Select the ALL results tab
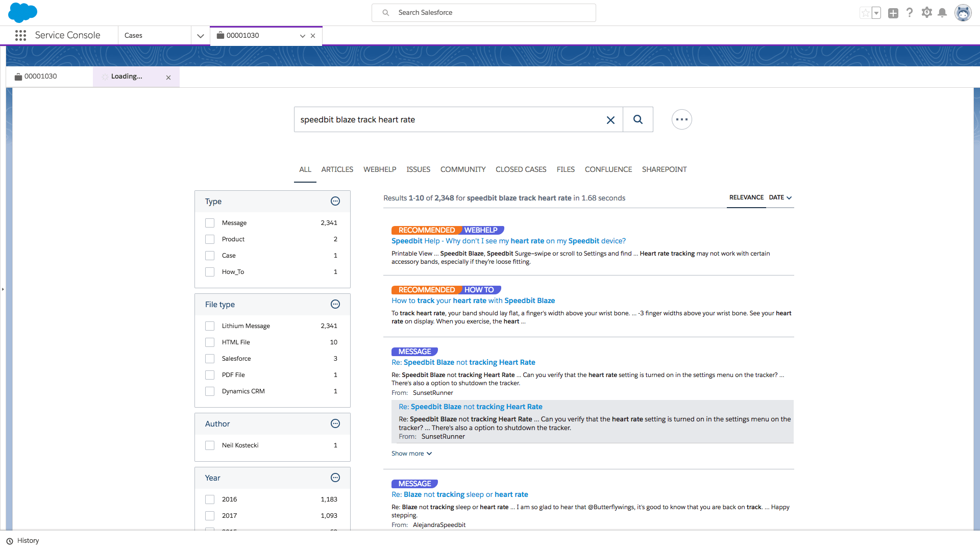This screenshot has height=551, width=980. coord(305,169)
